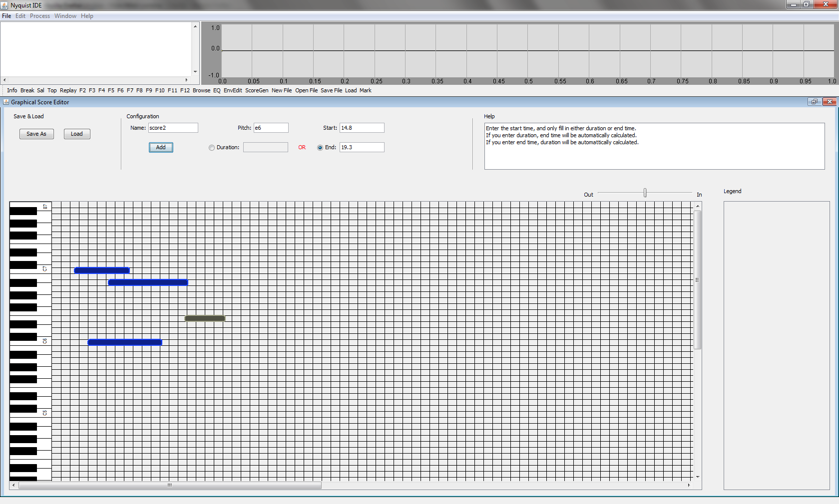Open the Window menu

pyautogui.click(x=65, y=16)
